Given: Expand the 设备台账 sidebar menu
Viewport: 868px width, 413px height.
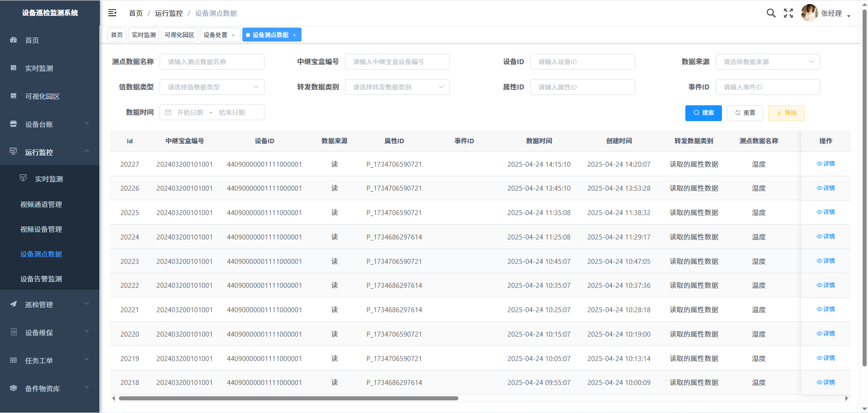Looking at the screenshot, I should click(x=50, y=124).
